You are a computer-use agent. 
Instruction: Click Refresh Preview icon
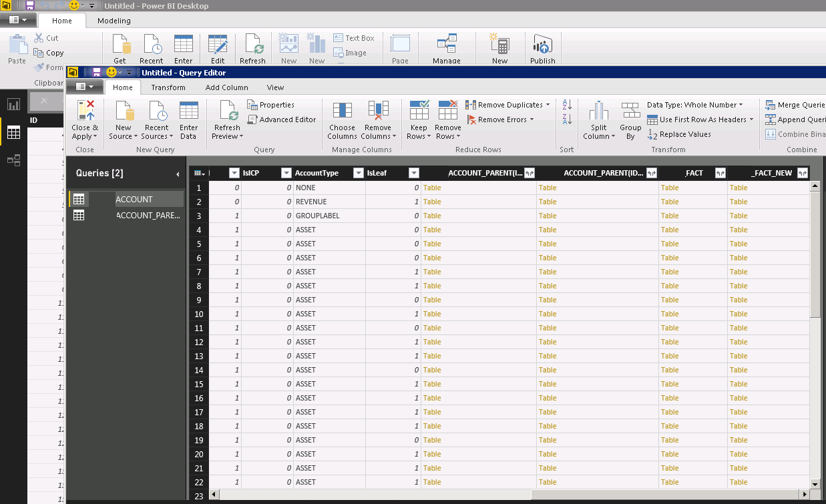228,110
